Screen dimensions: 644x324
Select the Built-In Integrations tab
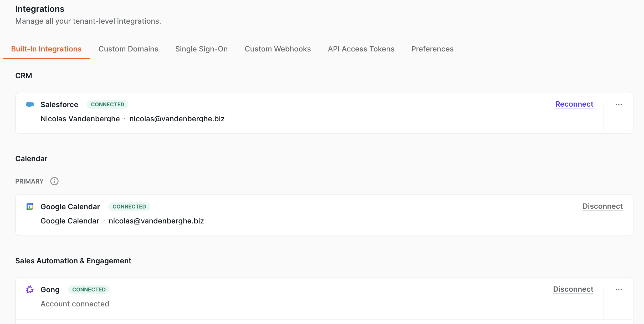coord(46,49)
